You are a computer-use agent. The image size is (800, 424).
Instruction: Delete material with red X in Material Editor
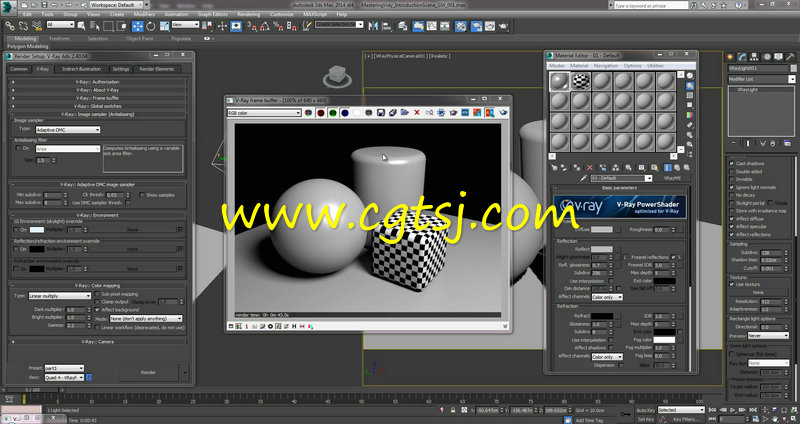tap(590, 167)
